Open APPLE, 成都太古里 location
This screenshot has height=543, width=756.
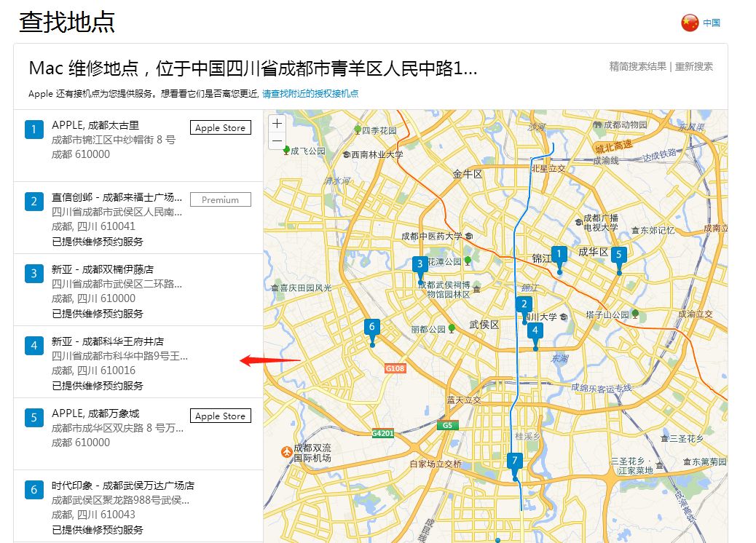(x=95, y=125)
